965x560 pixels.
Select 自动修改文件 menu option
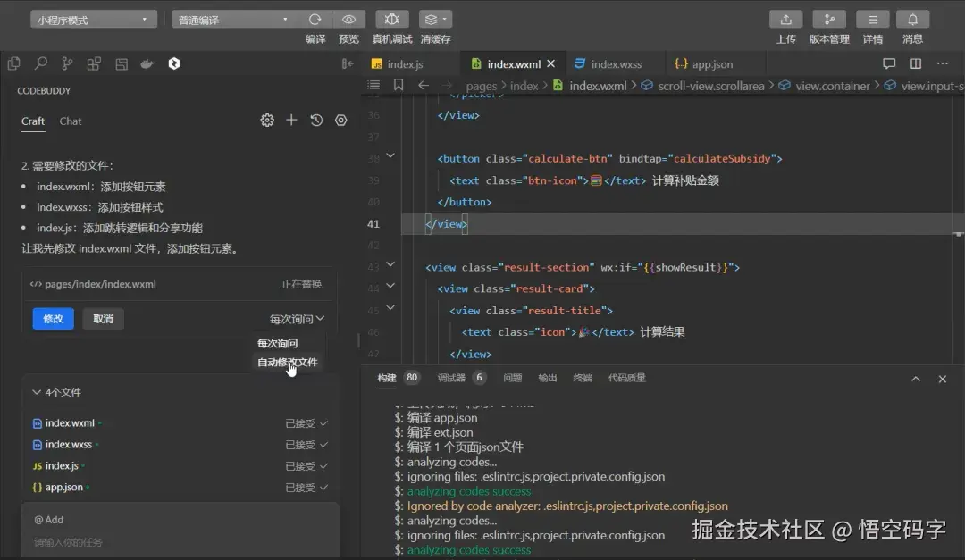[x=288, y=362]
